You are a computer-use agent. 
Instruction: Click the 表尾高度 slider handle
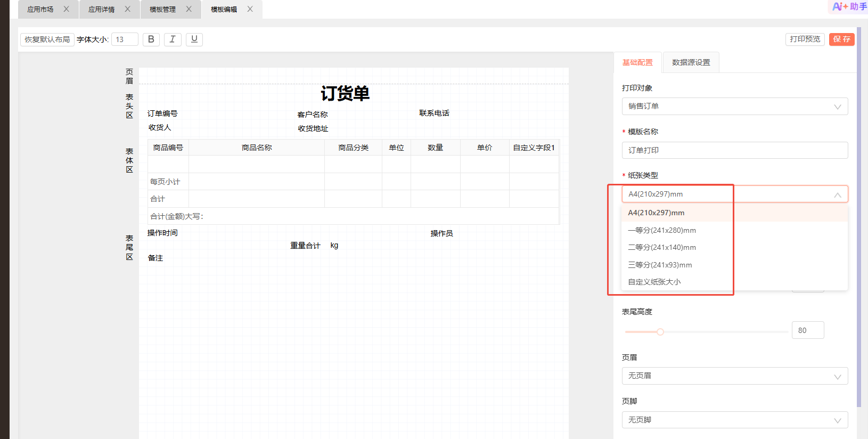tap(660, 332)
